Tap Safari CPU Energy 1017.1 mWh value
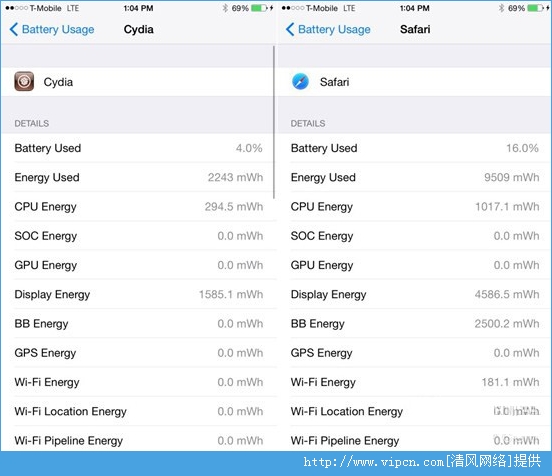Screen dimensions: 552x476 [507, 207]
